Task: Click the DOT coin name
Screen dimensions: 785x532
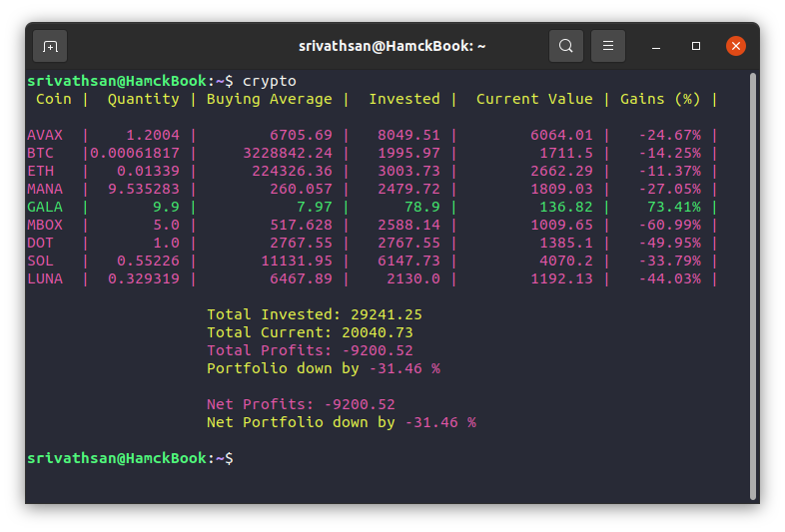Action: coord(41,244)
